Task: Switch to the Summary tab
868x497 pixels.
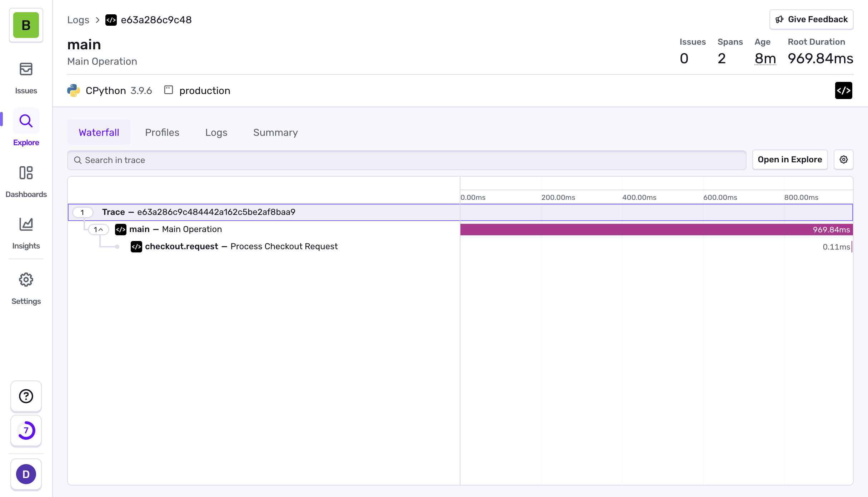Action: (275, 133)
